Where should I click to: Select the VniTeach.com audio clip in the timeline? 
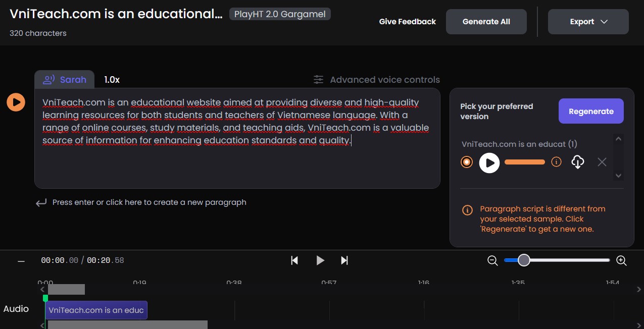click(x=96, y=310)
